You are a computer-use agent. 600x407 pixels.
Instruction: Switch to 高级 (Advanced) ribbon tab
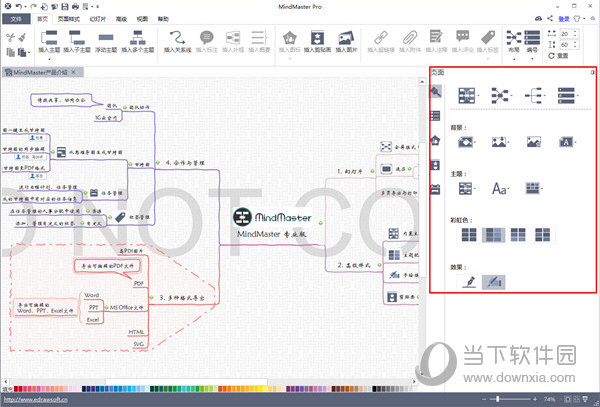121,19
